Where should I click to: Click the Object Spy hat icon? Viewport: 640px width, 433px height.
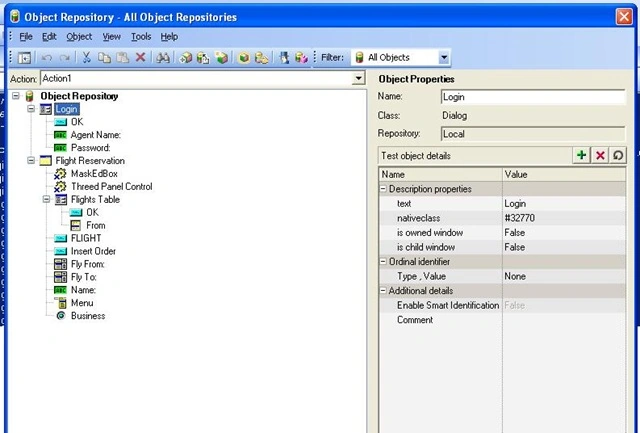pyautogui.click(x=284, y=58)
